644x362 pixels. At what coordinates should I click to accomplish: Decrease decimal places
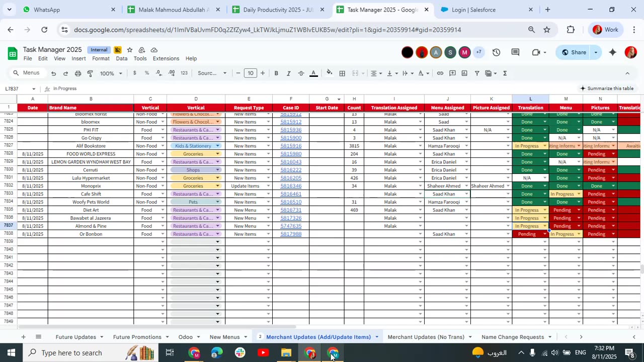tap(159, 73)
